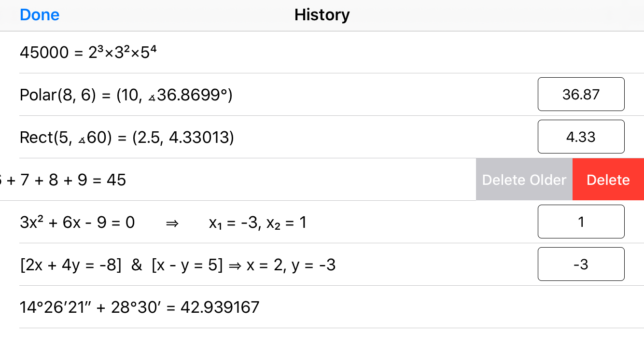
Task: Select the 36.87 result value button
Action: (581, 94)
